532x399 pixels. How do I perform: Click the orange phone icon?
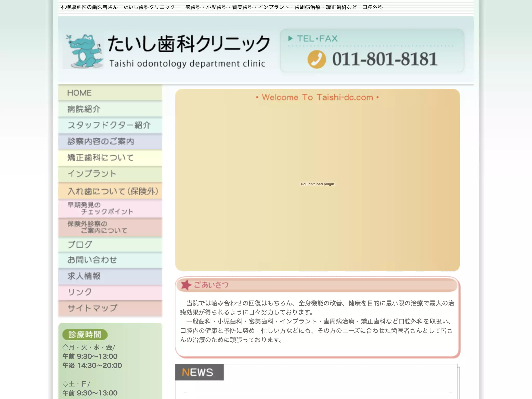point(317,59)
